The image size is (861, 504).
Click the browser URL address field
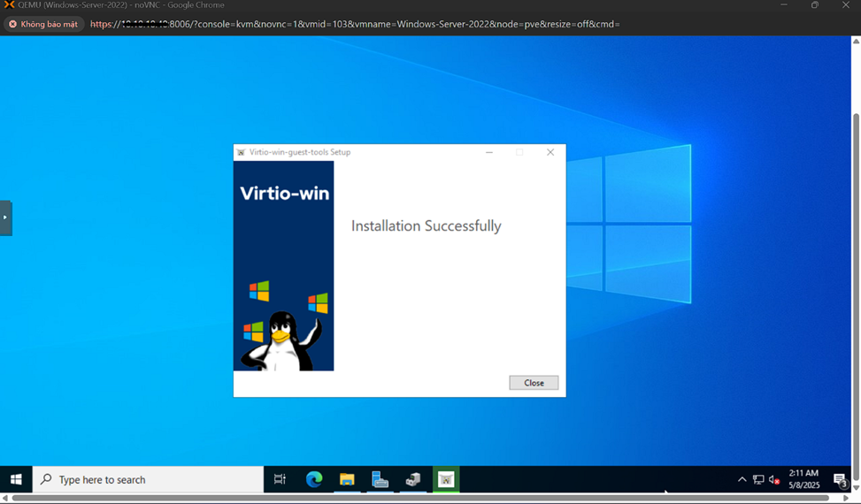pyautogui.click(x=354, y=24)
